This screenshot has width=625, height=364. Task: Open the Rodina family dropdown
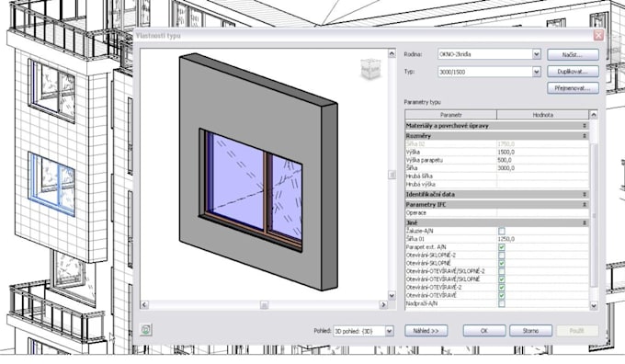536,54
